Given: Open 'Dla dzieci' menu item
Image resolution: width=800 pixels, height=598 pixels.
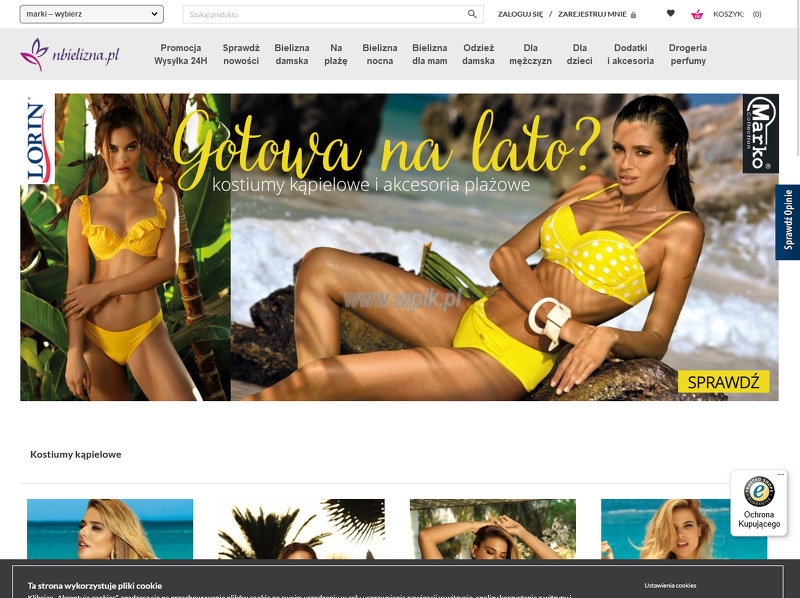Looking at the screenshot, I should 580,54.
